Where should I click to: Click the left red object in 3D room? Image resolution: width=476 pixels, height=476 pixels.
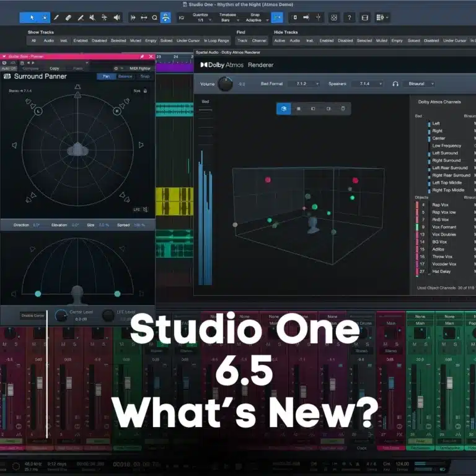tap(268, 180)
